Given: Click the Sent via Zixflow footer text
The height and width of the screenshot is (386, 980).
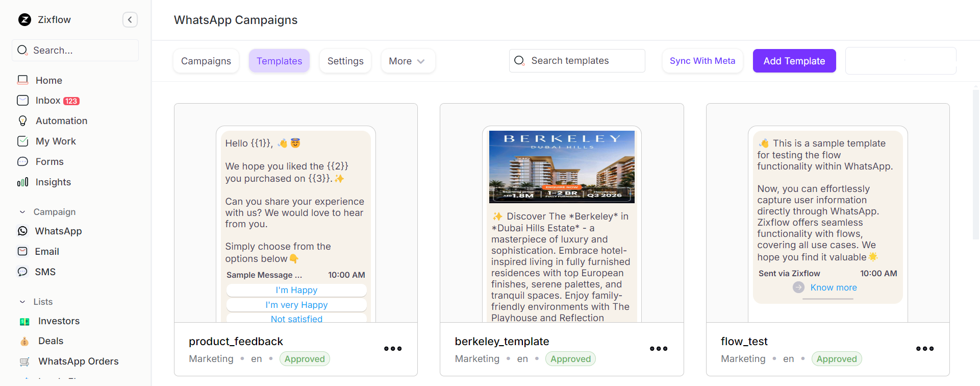Looking at the screenshot, I should click(789, 274).
